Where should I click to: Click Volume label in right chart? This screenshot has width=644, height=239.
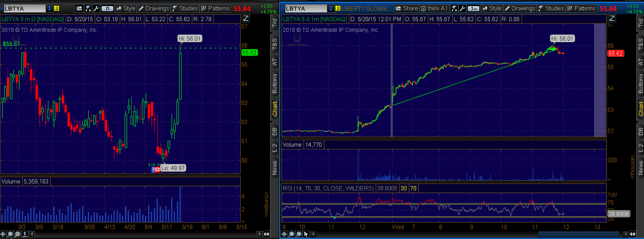click(x=292, y=145)
